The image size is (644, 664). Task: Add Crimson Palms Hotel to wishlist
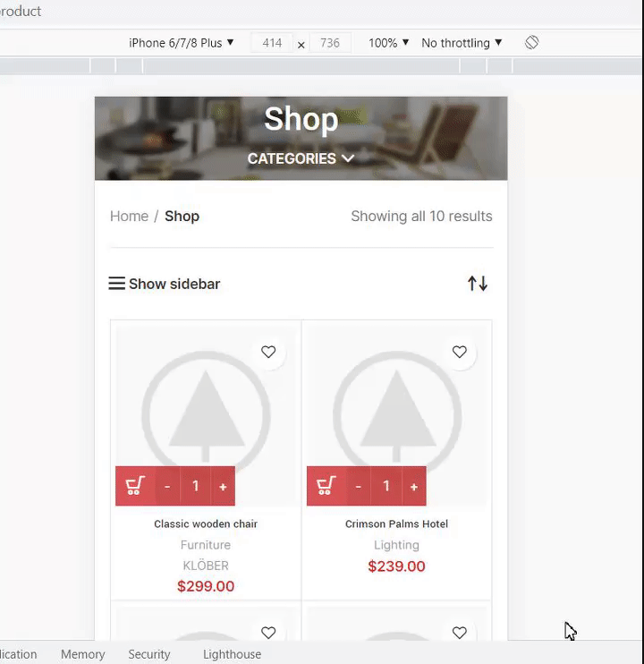(460, 352)
